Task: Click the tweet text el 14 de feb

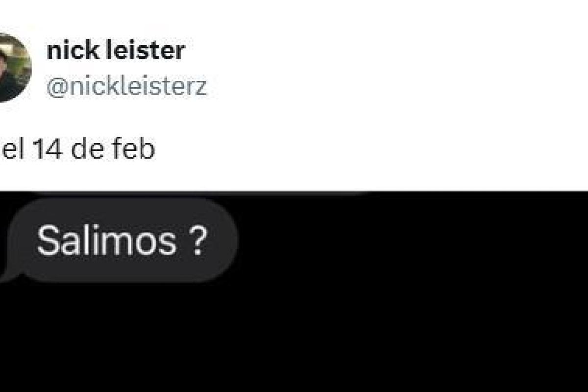Action: [x=78, y=149]
